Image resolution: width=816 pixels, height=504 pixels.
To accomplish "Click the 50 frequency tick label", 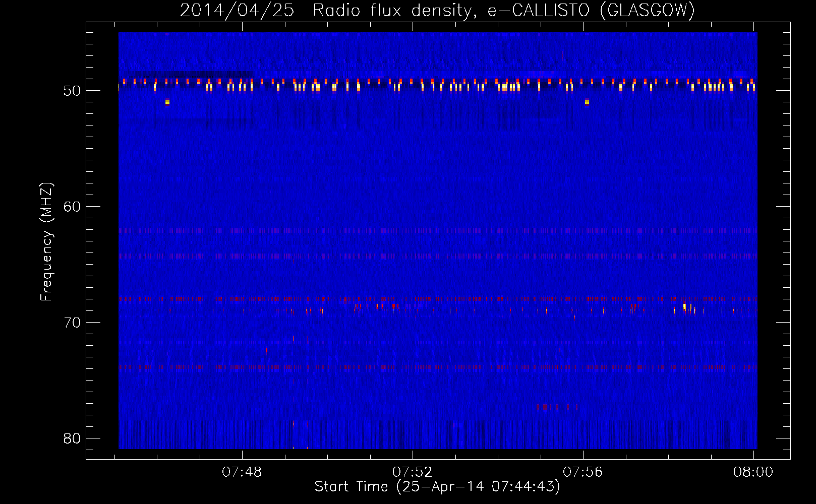I will (72, 91).
